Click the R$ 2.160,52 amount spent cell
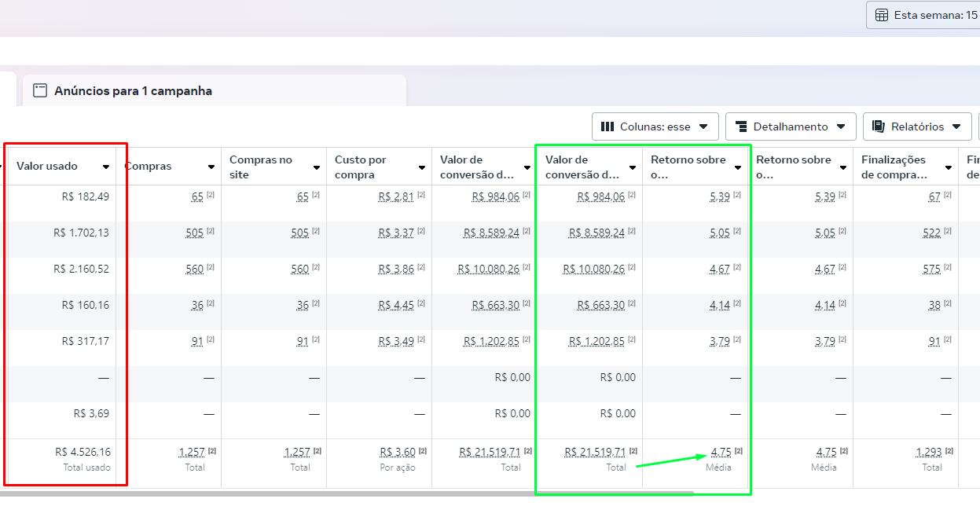 click(82, 269)
